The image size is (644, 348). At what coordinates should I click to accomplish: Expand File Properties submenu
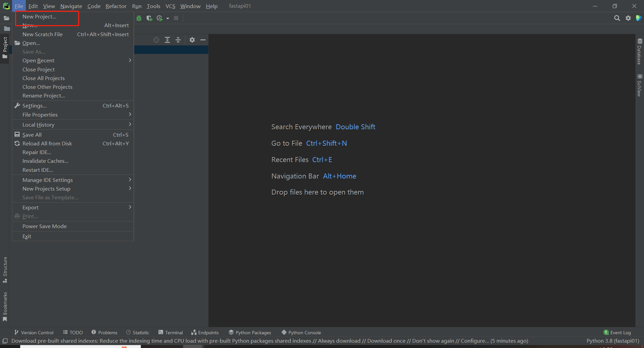coord(73,115)
